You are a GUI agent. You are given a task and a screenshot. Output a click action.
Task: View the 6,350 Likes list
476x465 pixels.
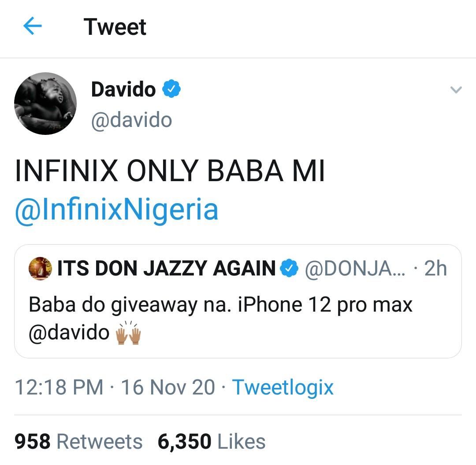(x=212, y=442)
